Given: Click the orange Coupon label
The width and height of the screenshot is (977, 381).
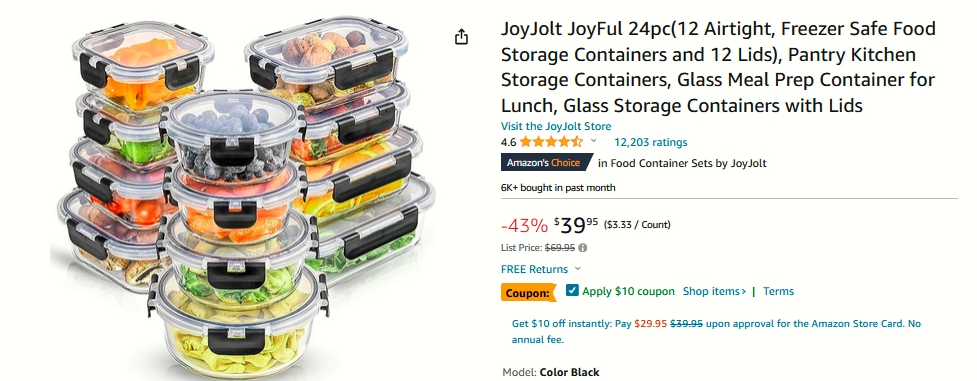Looking at the screenshot, I should 528,292.
